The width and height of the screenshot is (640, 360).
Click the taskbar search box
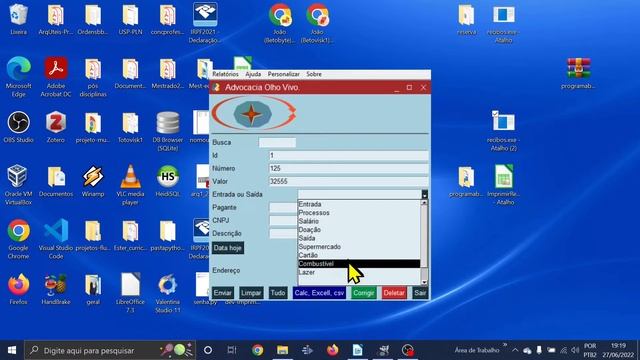pos(109,350)
